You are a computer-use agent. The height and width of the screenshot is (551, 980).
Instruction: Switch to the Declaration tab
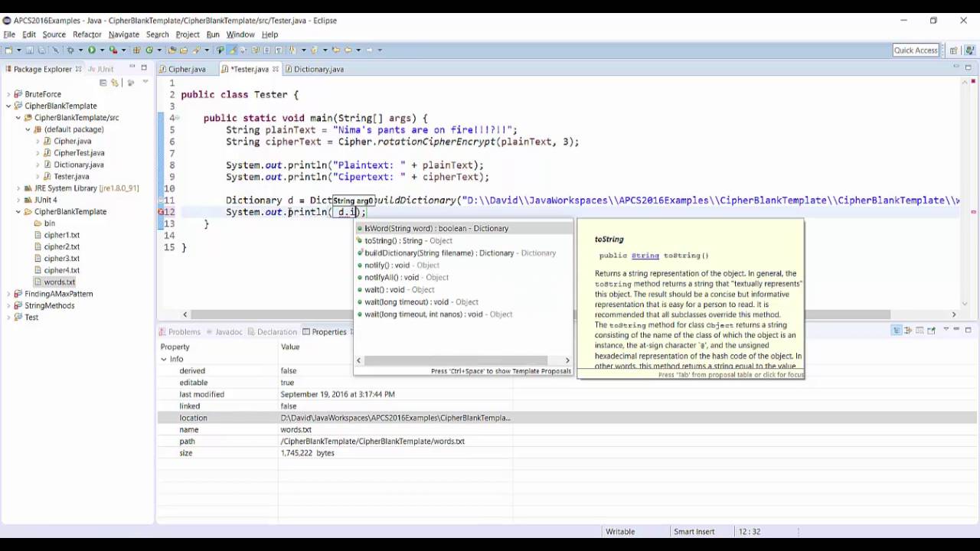tap(272, 331)
